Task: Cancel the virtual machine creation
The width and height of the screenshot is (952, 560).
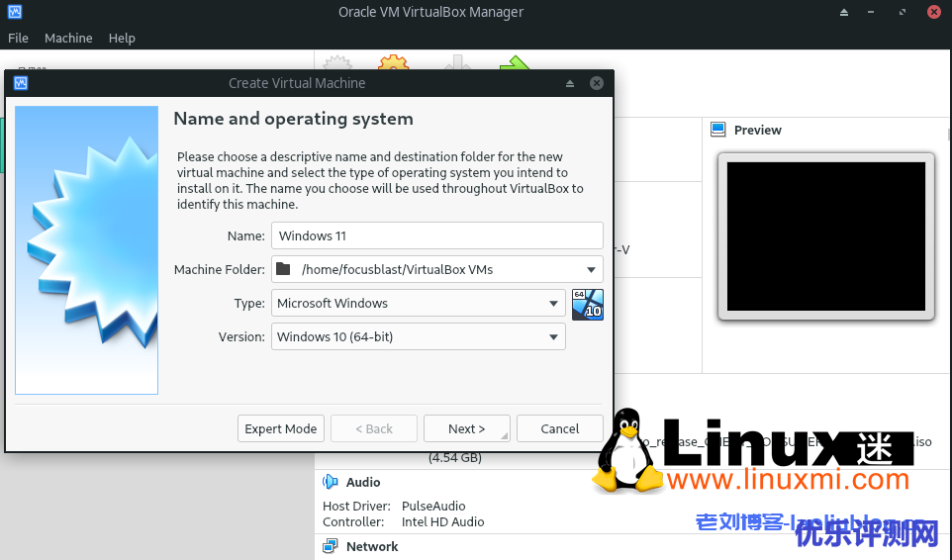Action: (x=559, y=428)
